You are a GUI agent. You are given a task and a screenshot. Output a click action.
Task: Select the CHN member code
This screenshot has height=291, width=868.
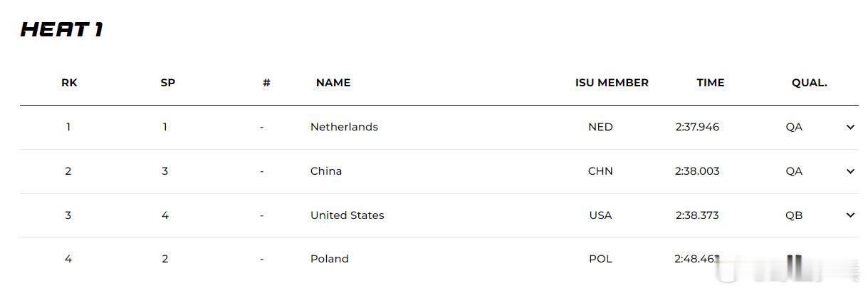[600, 171]
